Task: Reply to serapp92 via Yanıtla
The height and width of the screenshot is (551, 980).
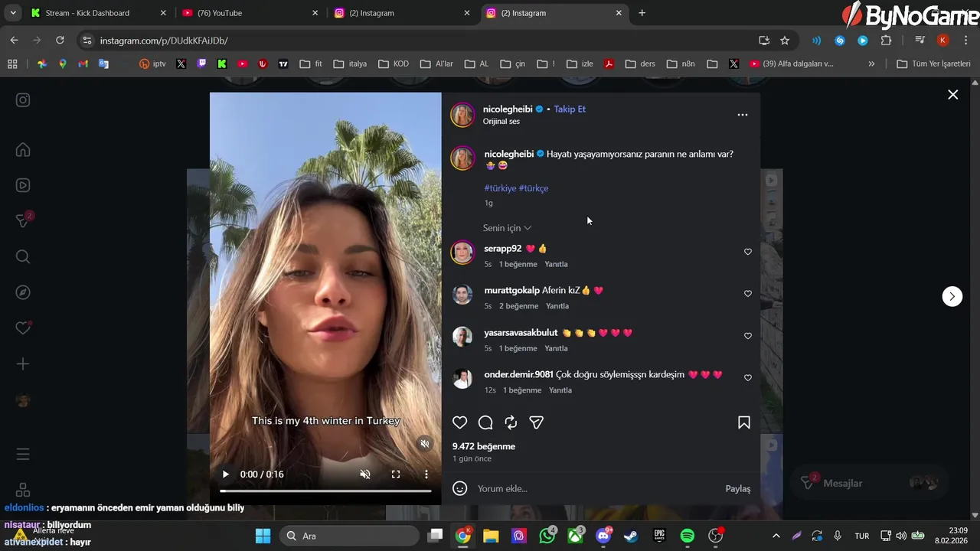Action: point(556,264)
